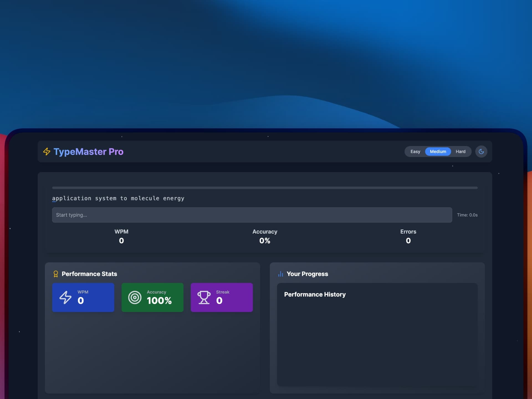Click the typing progress bar
Viewport: 532px width, 399px height.
[x=265, y=188]
